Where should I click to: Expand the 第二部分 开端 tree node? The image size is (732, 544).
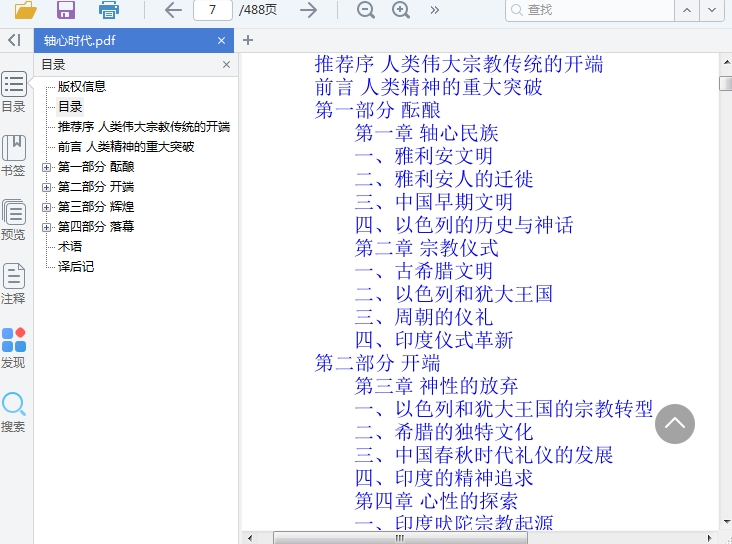point(46,187)
